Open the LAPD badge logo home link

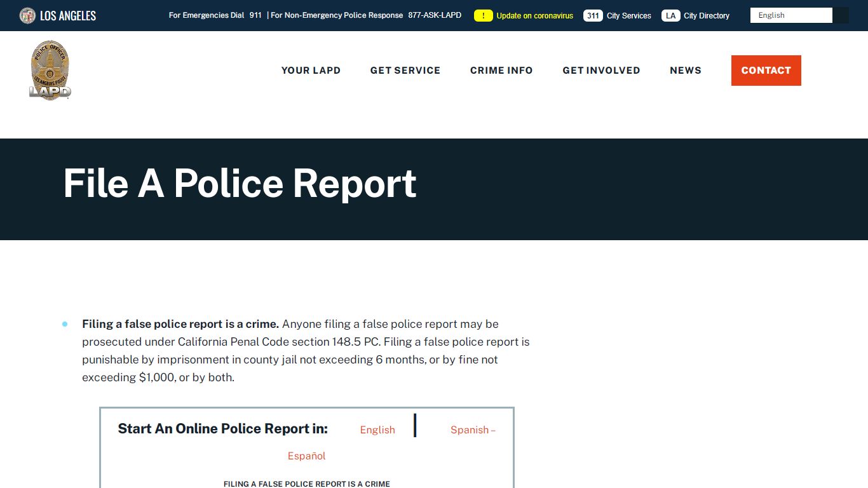click(50, 70)
